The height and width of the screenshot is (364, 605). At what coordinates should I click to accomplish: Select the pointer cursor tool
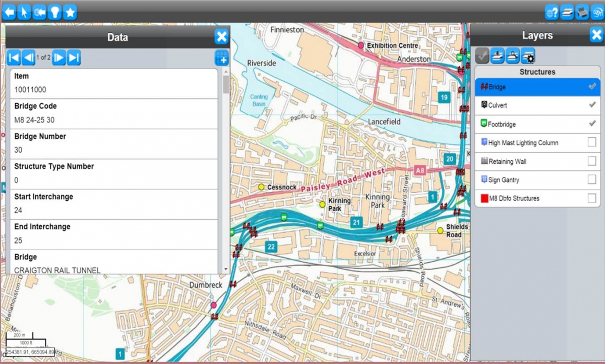(24, 12)
